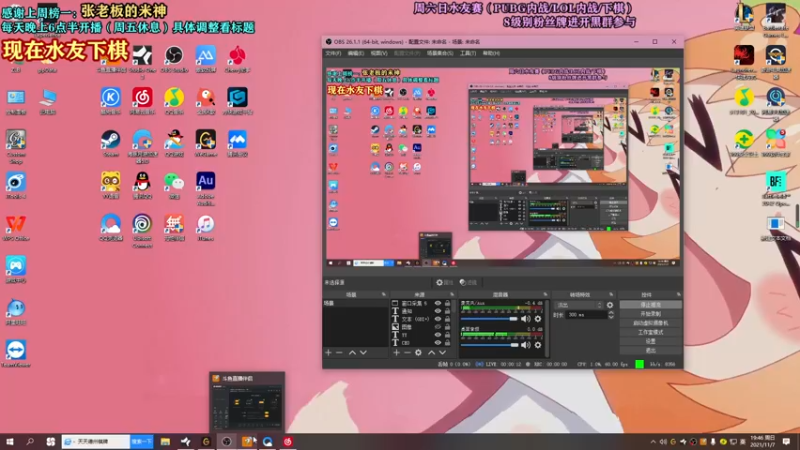The height and width of the screenshot is (450, 800).
Task: Open the Edit menu in OBS
Action: tap(356, 53)
